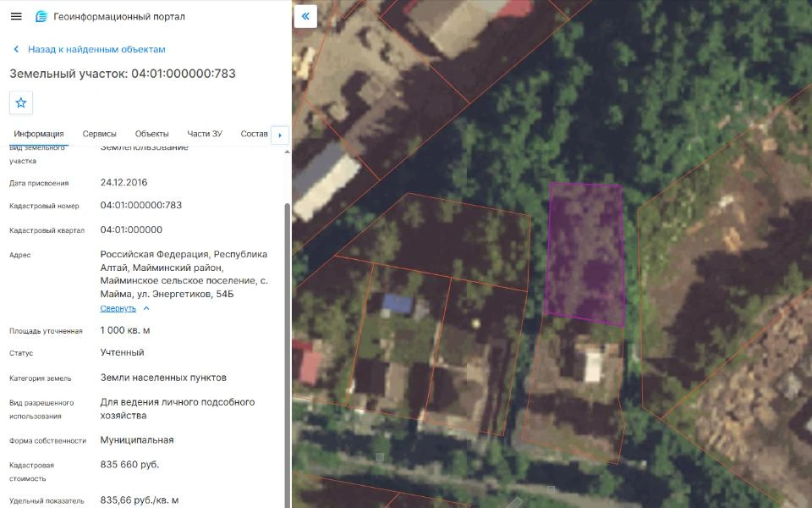Click the cadastral value 835 660 руб.
The width and height of the screenshot is (812, 508).
point(129,465)
